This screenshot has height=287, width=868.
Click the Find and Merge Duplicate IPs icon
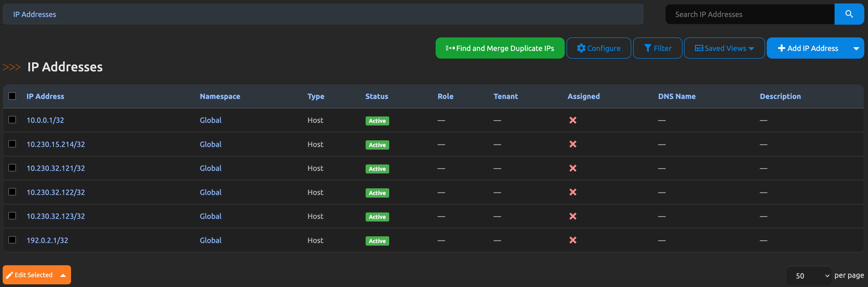(x=450, y=48)
